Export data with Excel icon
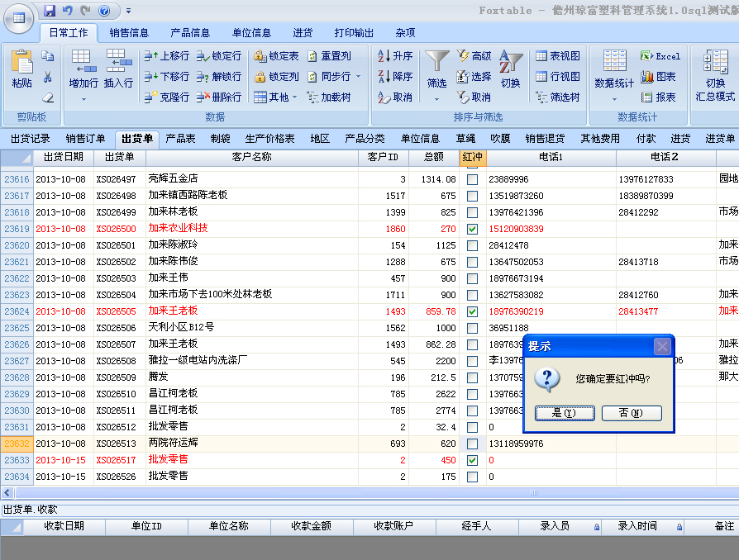The width and height of the screenshot is (739, 560). [660, 56]
